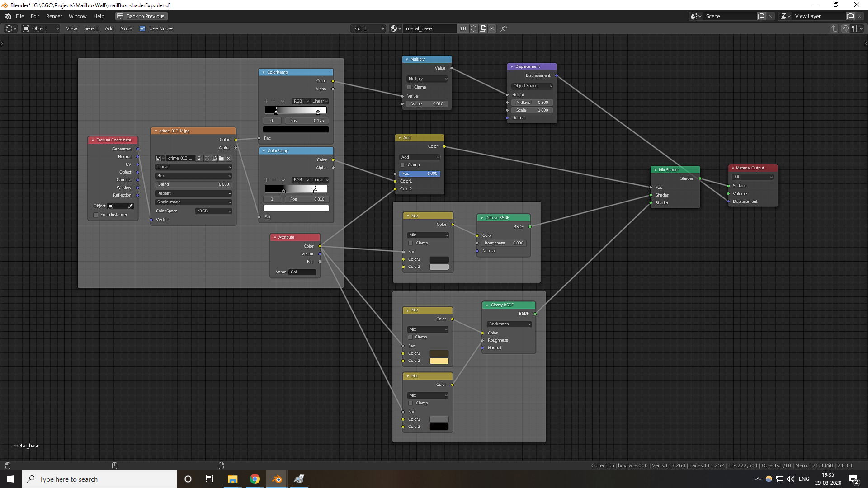Click the snapping magnet icon in header
Image resolution: width=868 pixels, height=488 pixels.
845,28
